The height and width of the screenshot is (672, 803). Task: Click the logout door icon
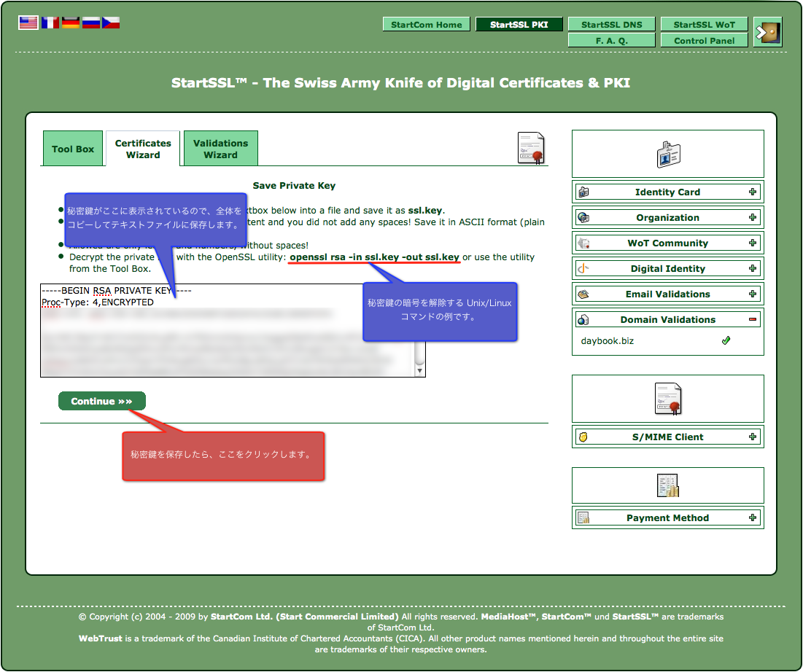point(768,32)
